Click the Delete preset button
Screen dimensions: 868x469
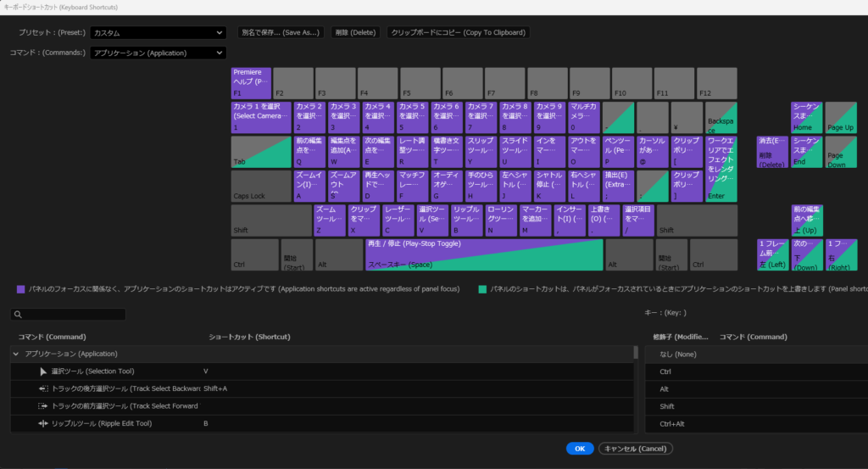point(355,33)
